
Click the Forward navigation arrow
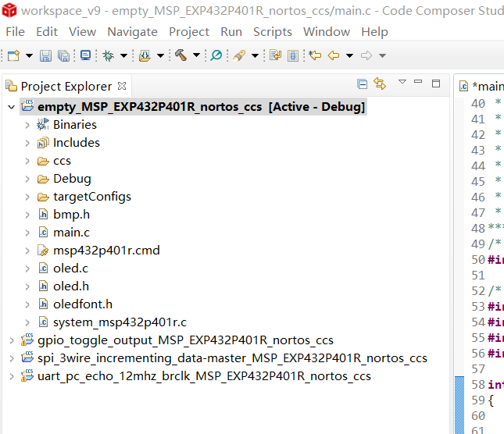point(366,55)
